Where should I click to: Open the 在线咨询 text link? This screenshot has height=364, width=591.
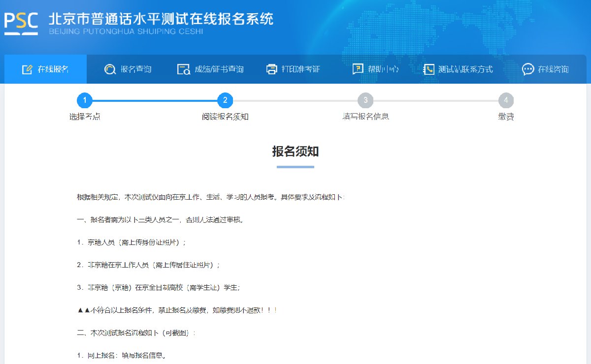tap(553, 69)
